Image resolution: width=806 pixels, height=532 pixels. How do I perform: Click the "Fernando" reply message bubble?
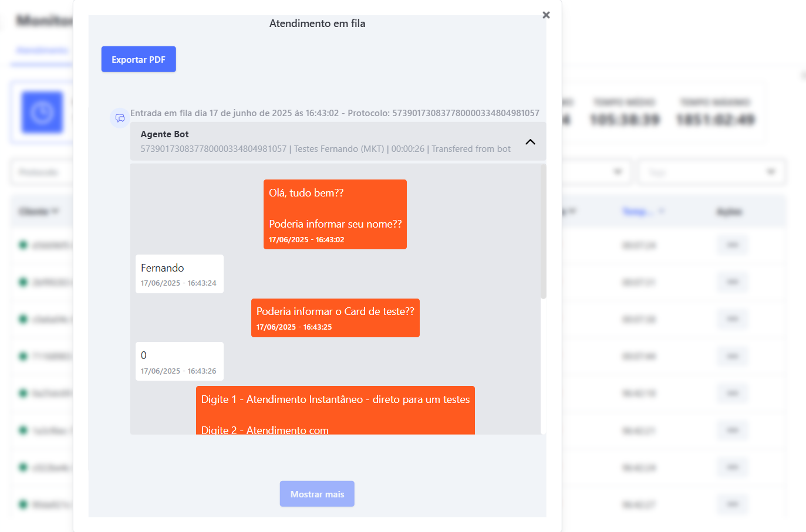click(179, 274)
